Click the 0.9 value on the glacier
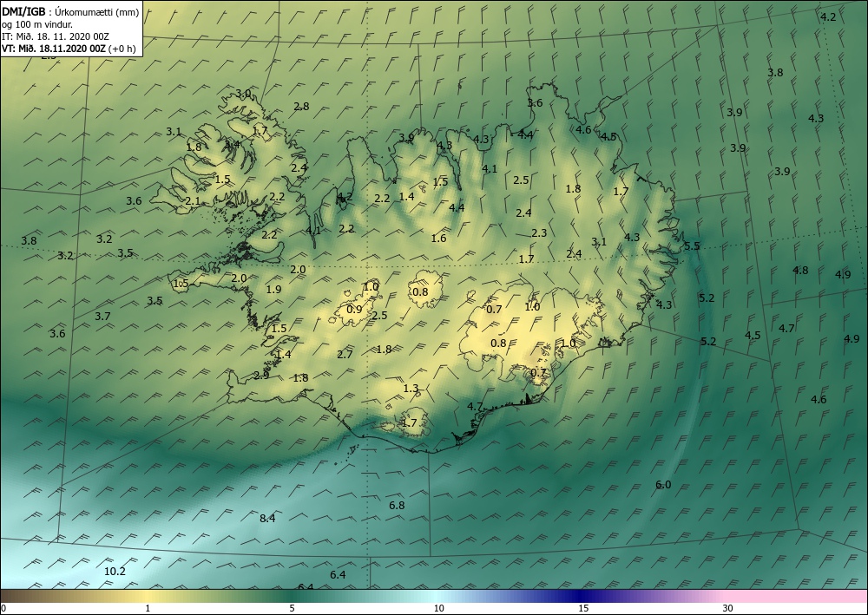This screenshot has width=868, height=615. 354,309
